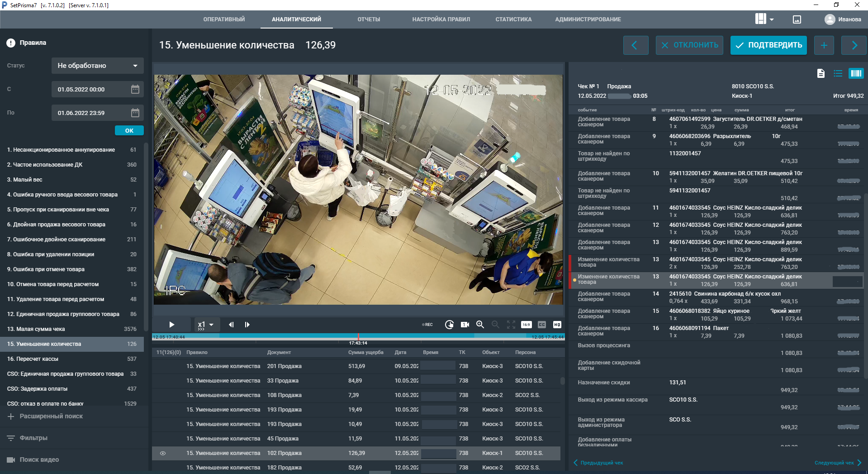Open calendar for the end date
This screenshot has width=868, height=474.
(x=135, y=113)
